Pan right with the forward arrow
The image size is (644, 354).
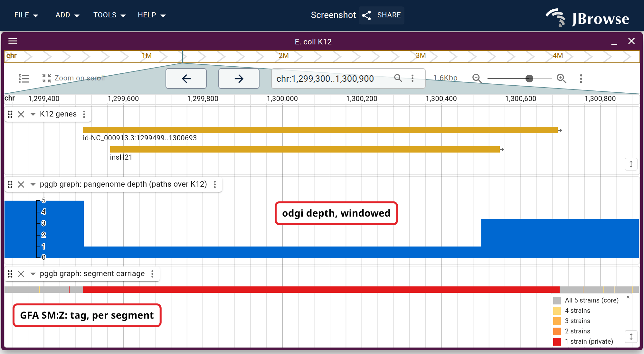coord(239,79)
